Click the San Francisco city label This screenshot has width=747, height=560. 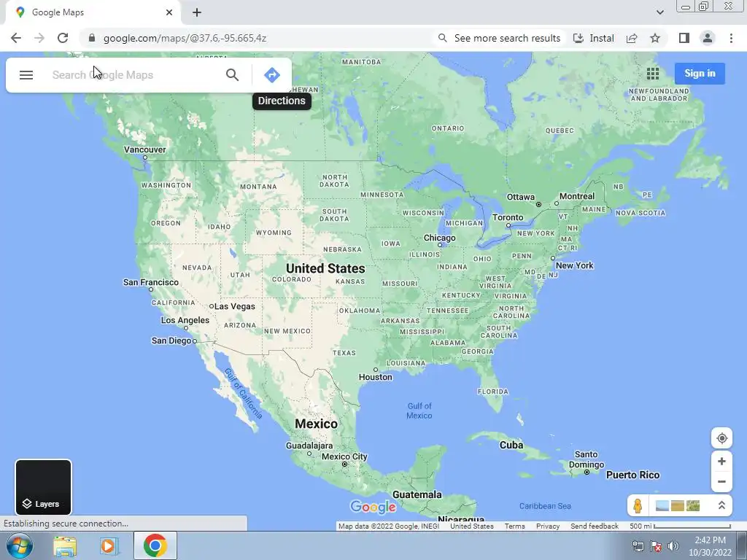(150, 282)
